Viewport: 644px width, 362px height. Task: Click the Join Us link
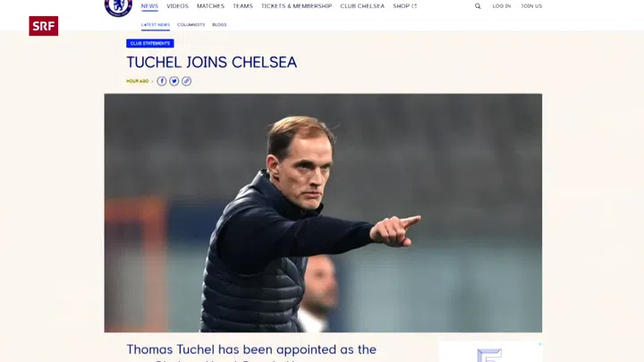pyautogui.click(x=531, y=6)
